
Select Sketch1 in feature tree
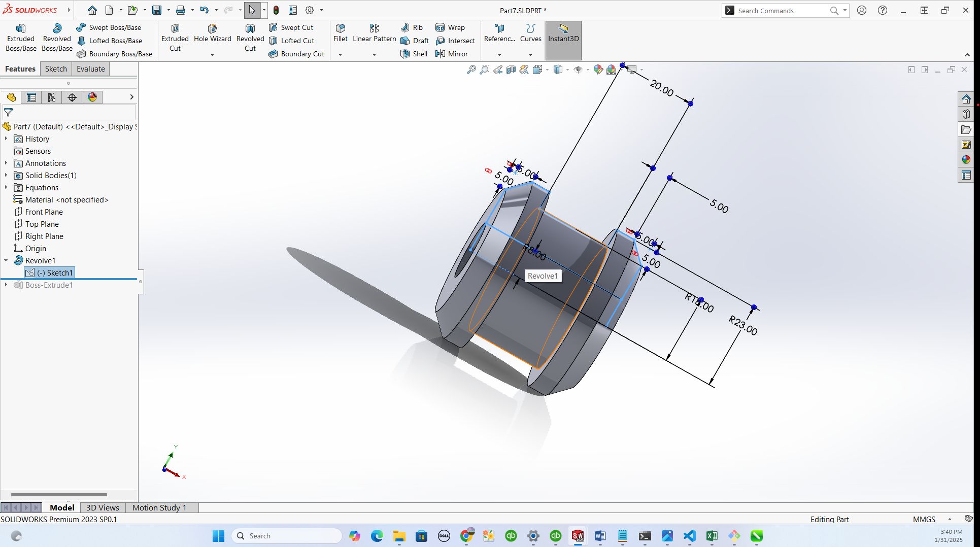[x=50, y=273]
